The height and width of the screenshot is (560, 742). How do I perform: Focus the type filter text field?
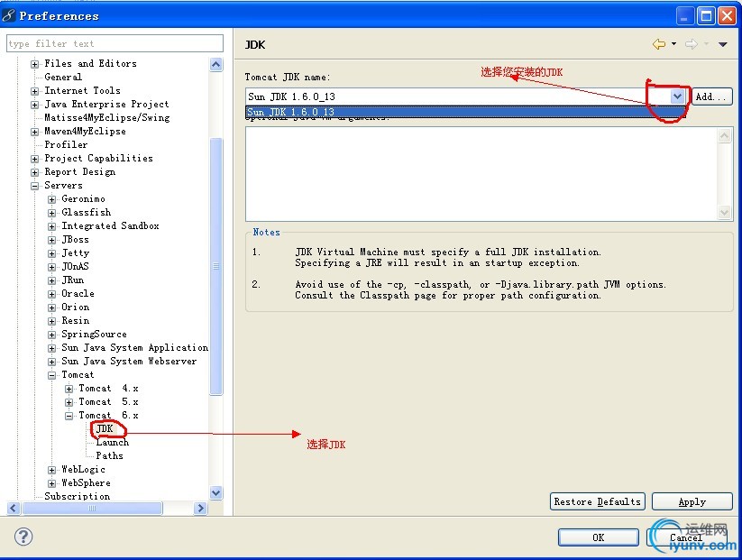(x=115, y=43)
